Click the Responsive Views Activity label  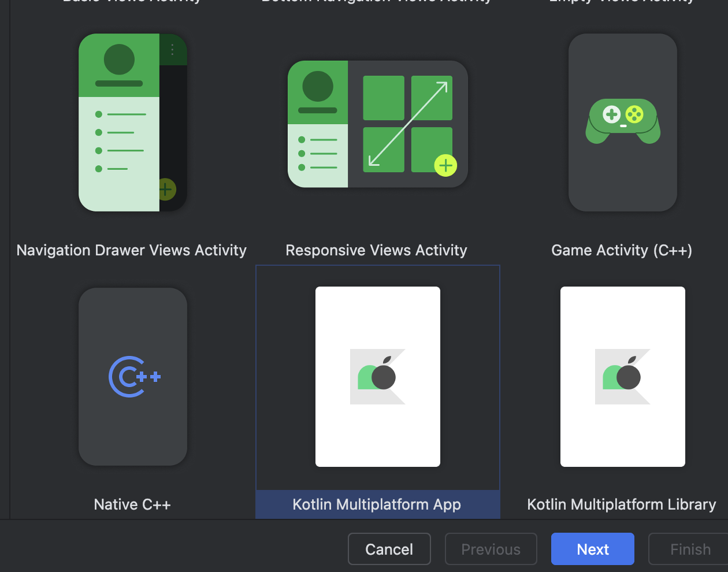coord(376,250)
